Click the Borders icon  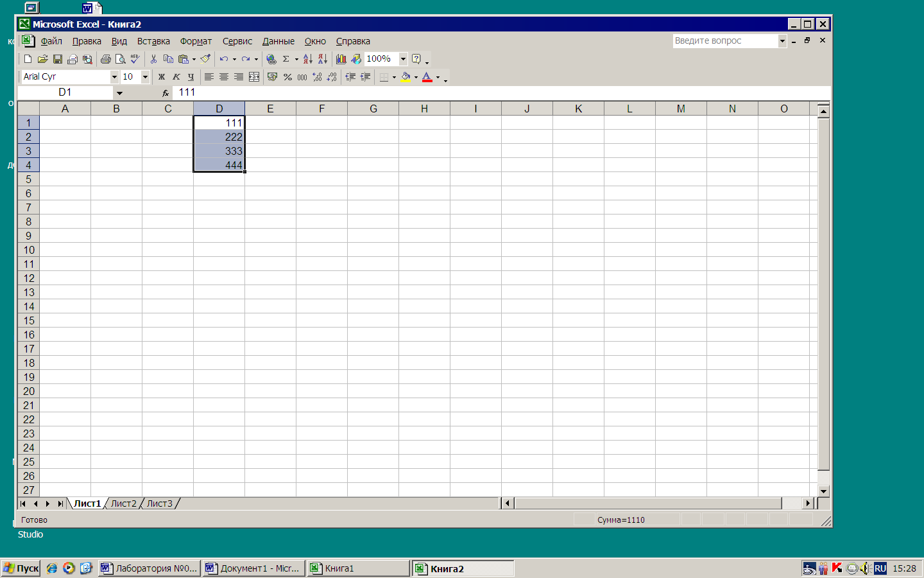[384, 77]
